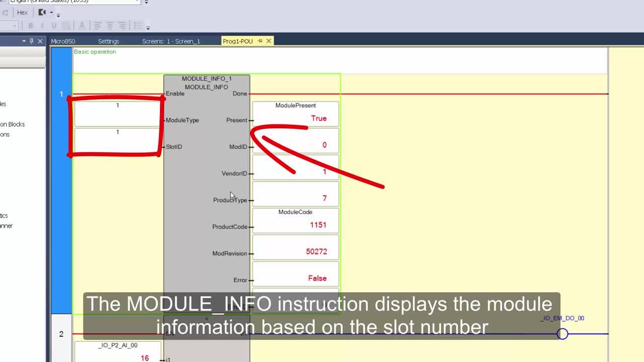The width and height of the screenshot is (644, 362).
Task: Click the font color icon
Action: tap(82, 26)
